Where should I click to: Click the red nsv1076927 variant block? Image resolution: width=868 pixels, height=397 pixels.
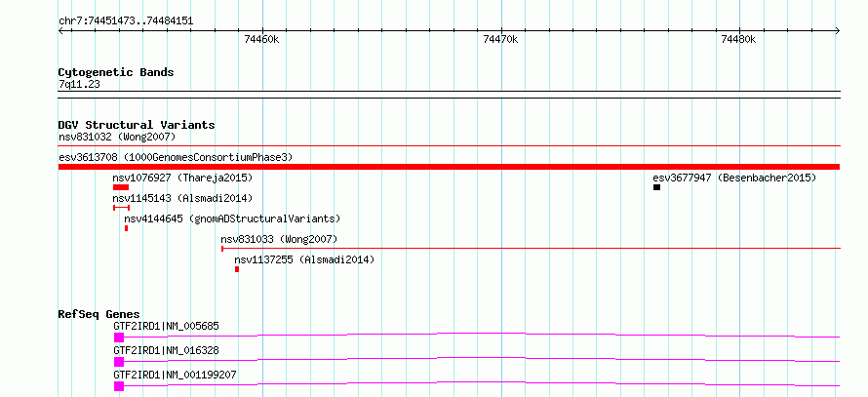click(x=121, y=187)
